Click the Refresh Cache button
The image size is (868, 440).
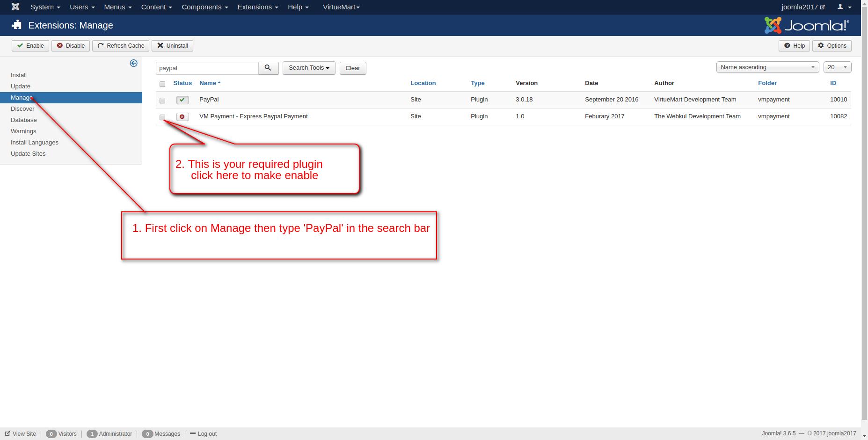point(121,46)
